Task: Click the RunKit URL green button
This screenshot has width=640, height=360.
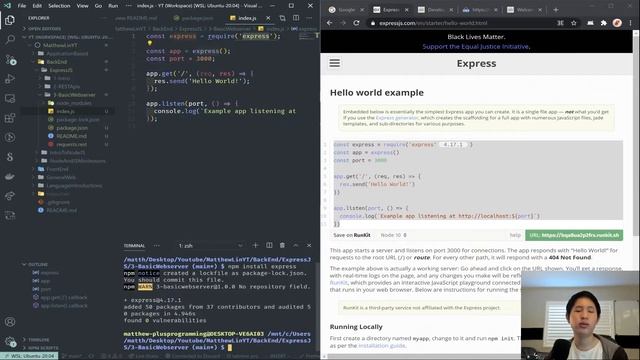Action: tap(574, 235)
